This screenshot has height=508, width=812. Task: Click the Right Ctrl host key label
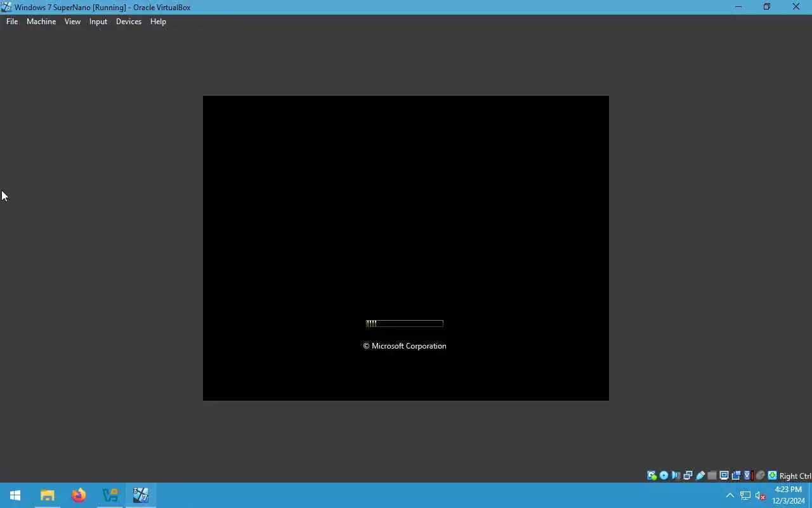795,476
